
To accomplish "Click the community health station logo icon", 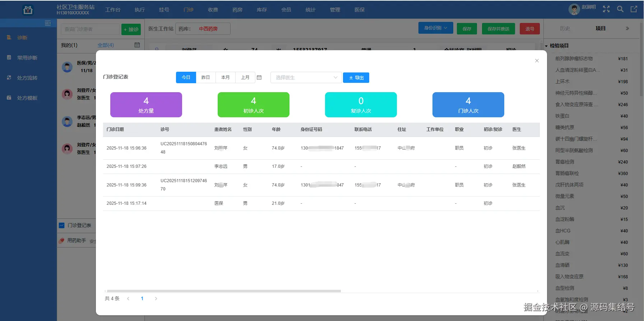I will [28, 10].
